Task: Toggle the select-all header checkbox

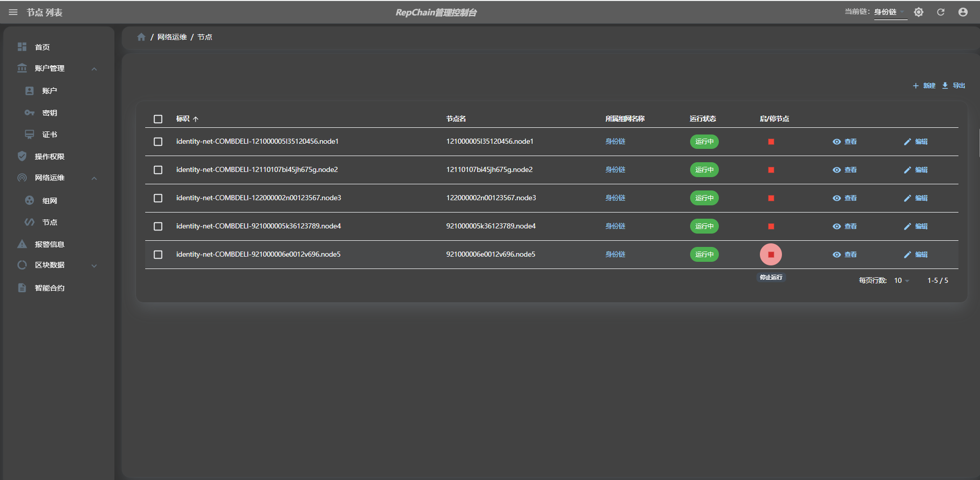Action: pos(158,119)
